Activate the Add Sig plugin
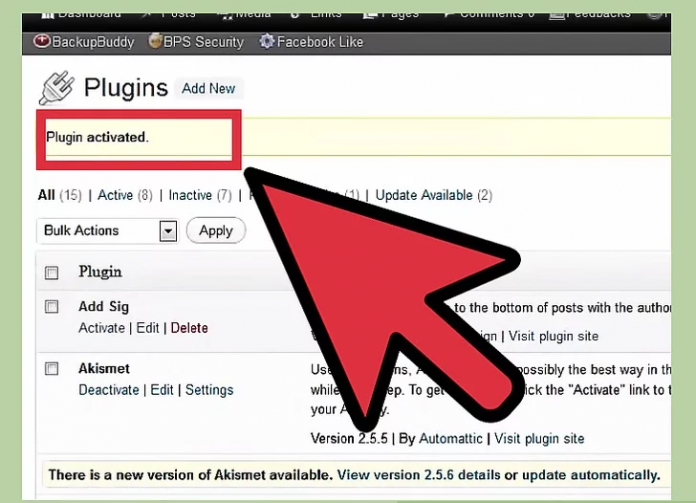Image resolution: width=696 pixels, height=503 pixels. (101, 328)
